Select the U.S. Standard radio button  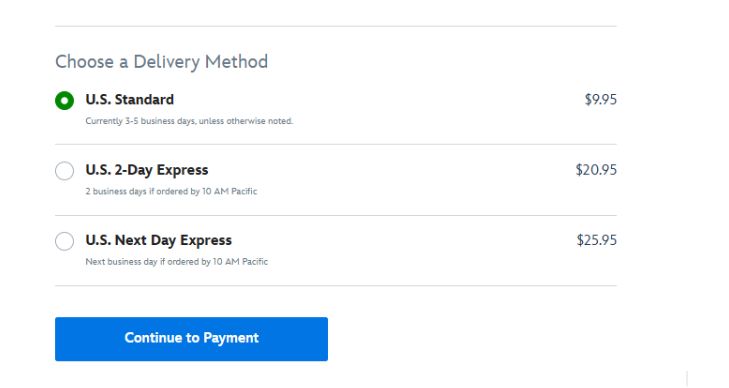[64, 100]
